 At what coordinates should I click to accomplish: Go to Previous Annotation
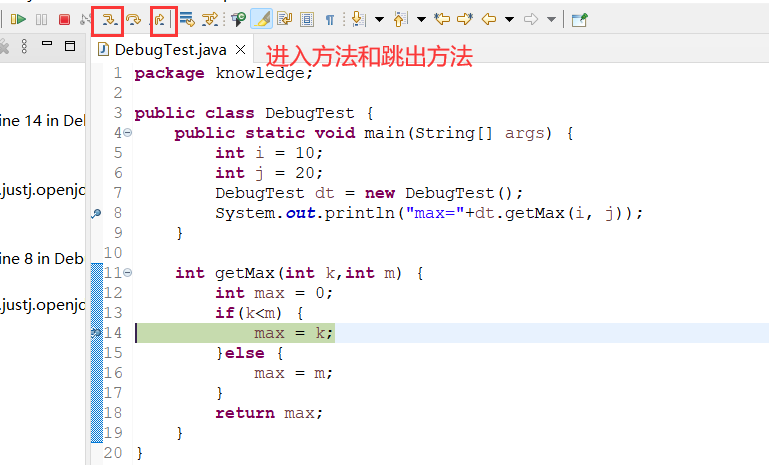click(x=400, y=20)
